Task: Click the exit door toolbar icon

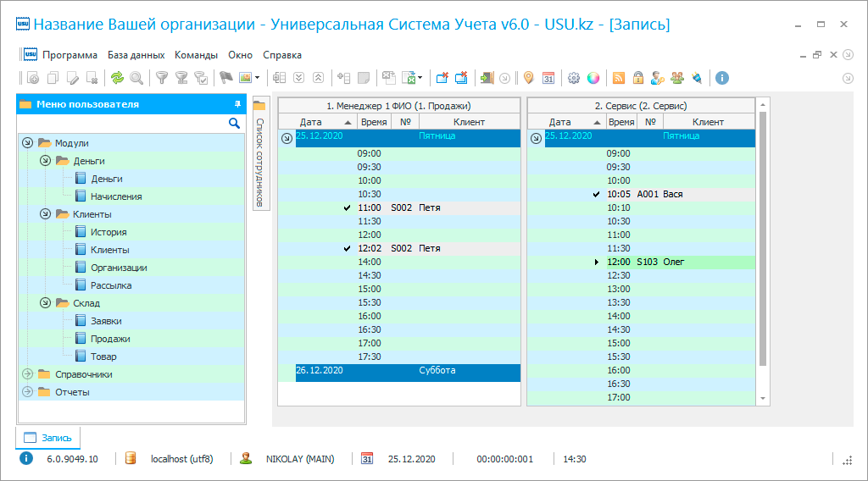Action: point(487,78)
